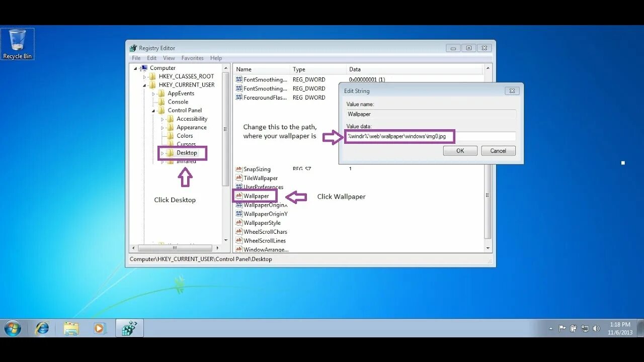Sort values by the Data column header
644x362 pixels.
point(415,69)
